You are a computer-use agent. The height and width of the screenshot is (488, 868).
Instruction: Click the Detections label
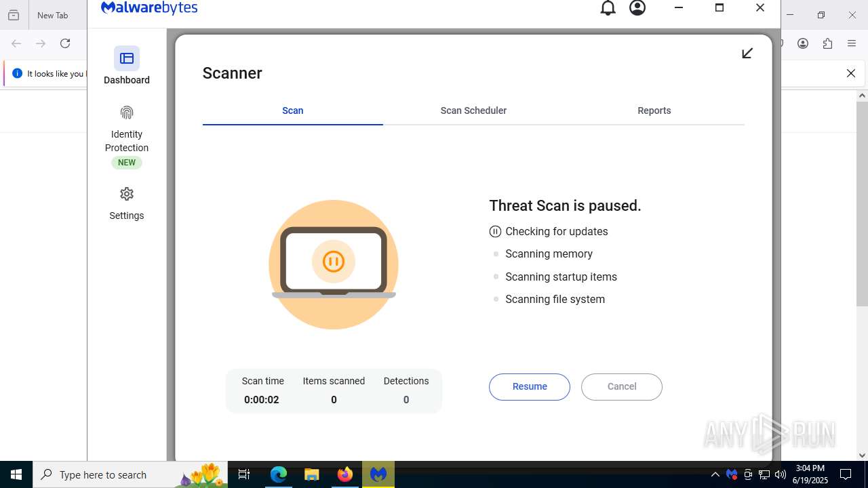(406, 381)
